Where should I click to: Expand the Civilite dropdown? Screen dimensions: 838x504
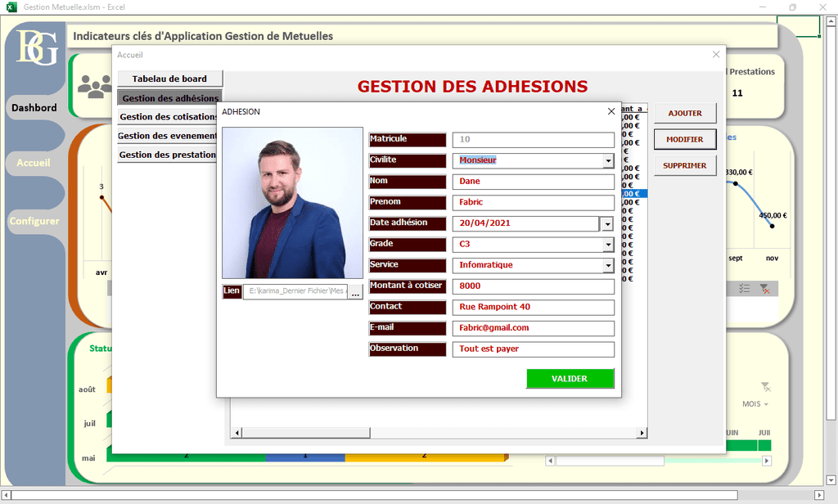point(608,160)
